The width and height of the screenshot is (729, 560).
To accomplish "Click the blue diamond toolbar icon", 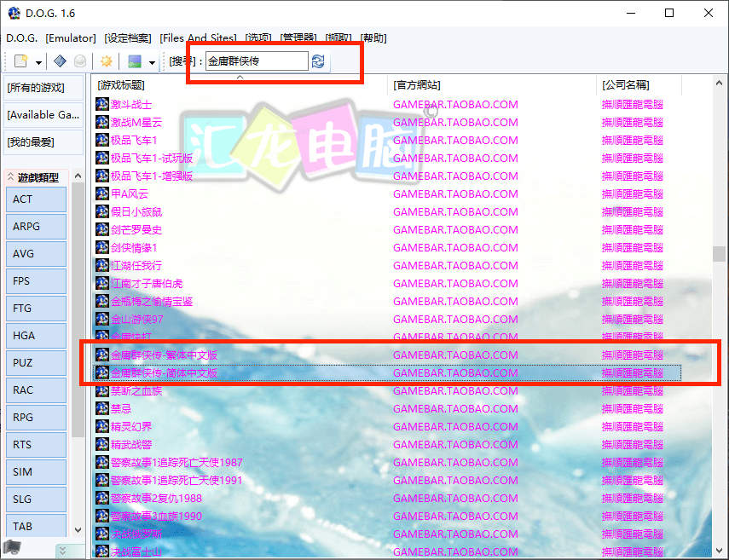I will tap(59, 61).
